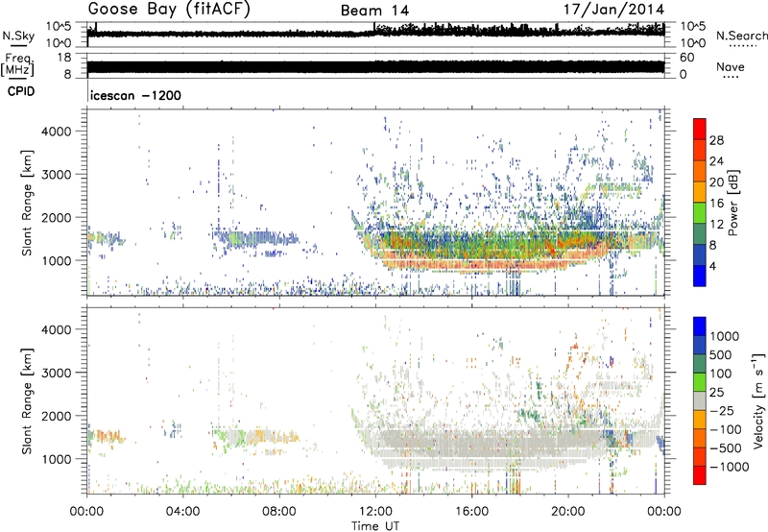Click the Time UT axis label
Viewport: 768px width, 532px height.
tap(375, 526)
